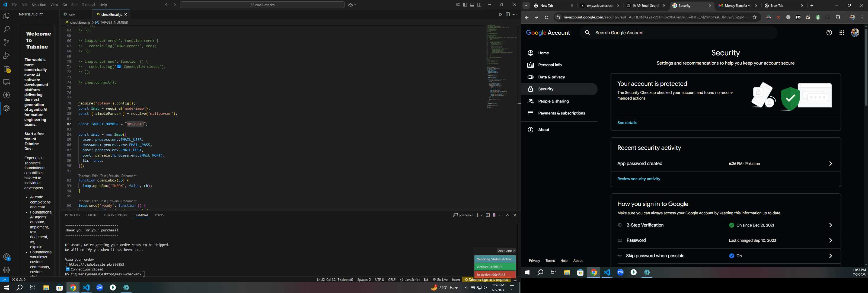Select the Tabnine AI icon in activity bar
Image resolution: width=868 pixels, height=293 pixels.
7,109
